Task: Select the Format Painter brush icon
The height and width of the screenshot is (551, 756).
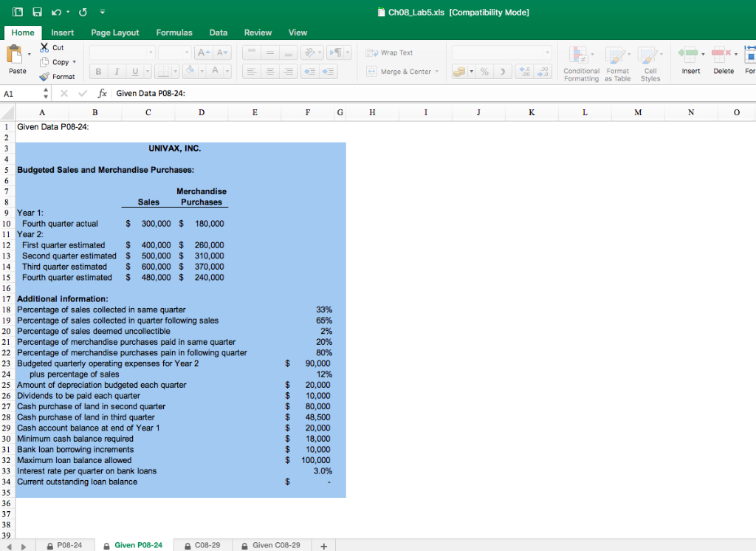Action: 44,76
